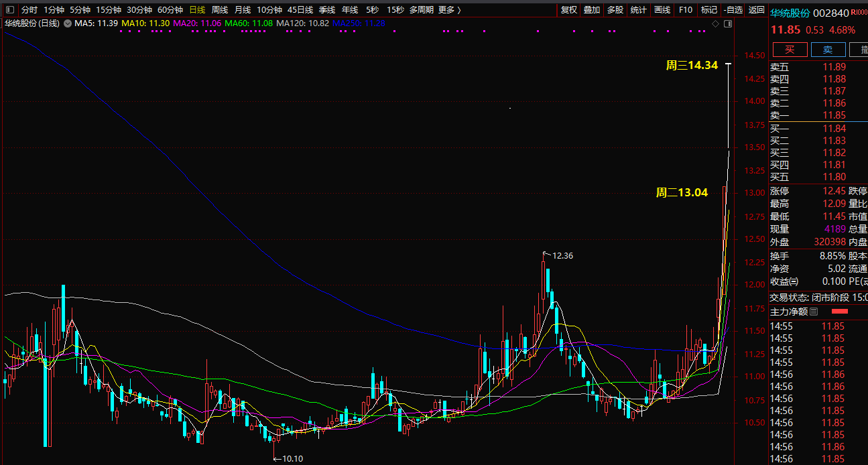
Task: Click the 周二13.04 annotation label
Action: 682,193
